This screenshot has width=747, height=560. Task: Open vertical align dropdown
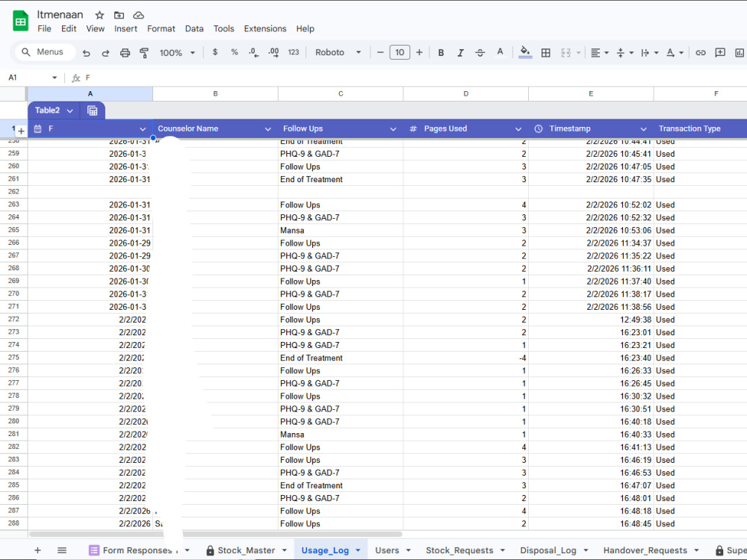[624, 53]
